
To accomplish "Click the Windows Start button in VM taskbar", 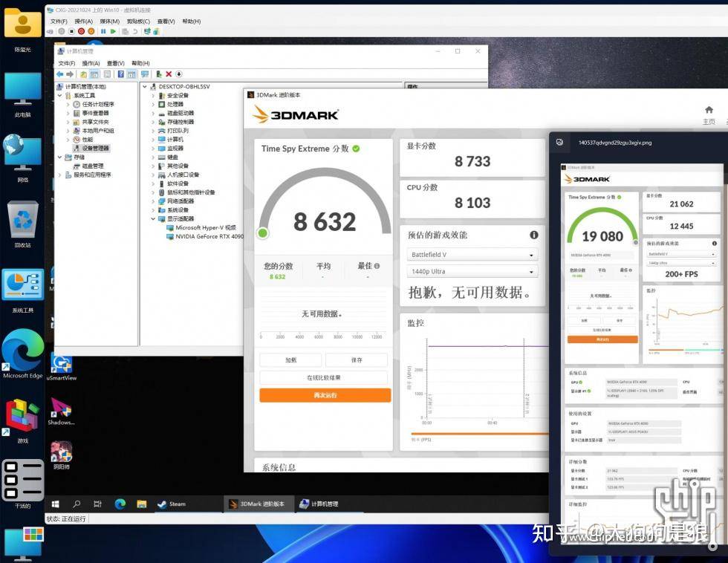I will [x=55, y=504].
